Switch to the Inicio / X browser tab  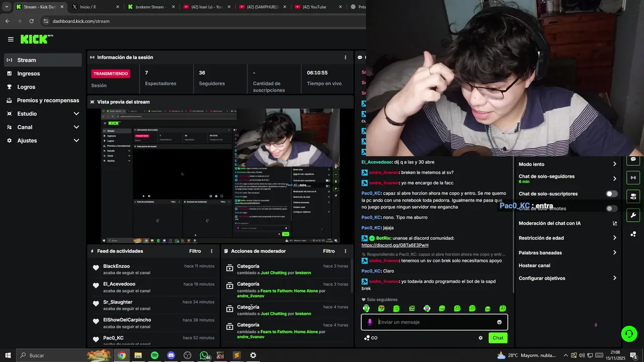[96, 7]
